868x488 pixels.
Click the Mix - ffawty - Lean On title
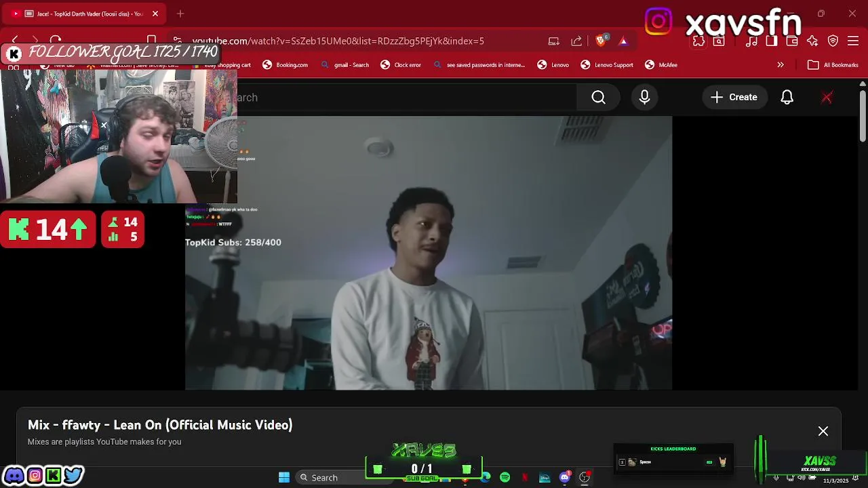click(160, 425)
